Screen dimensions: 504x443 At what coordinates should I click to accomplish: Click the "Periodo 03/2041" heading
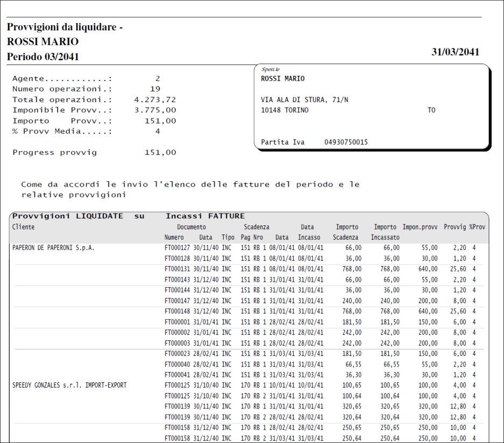pyautogui.click(x=42, y=56)
